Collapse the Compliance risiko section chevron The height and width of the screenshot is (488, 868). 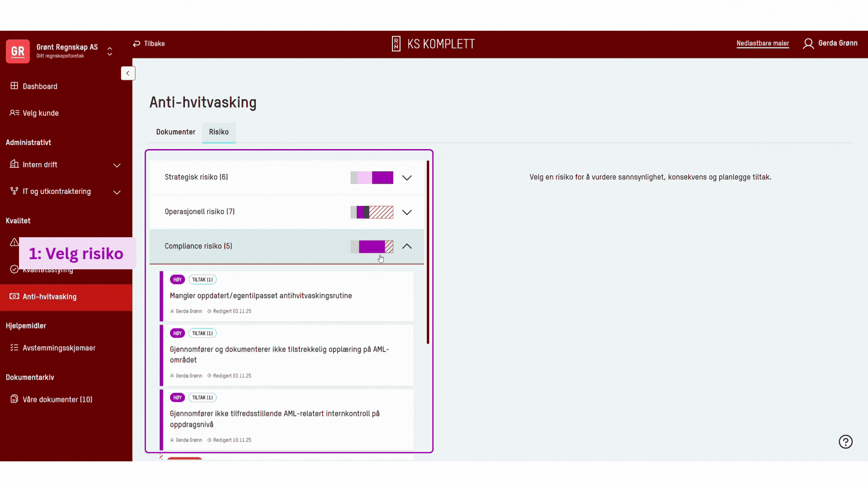(407, 246)
